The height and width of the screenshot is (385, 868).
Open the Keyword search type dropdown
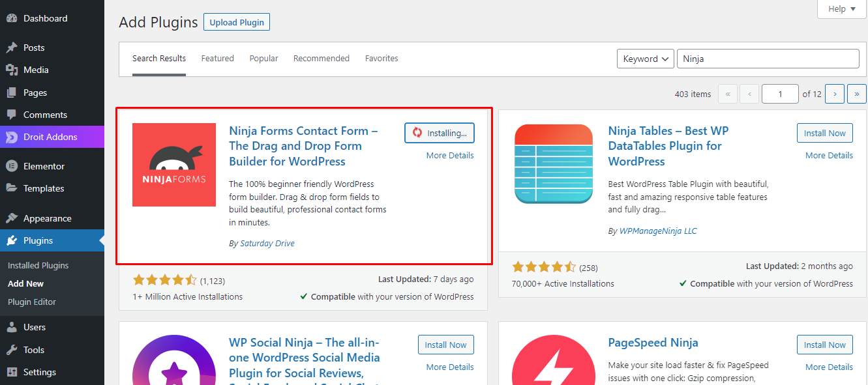(x=646, y=59)
